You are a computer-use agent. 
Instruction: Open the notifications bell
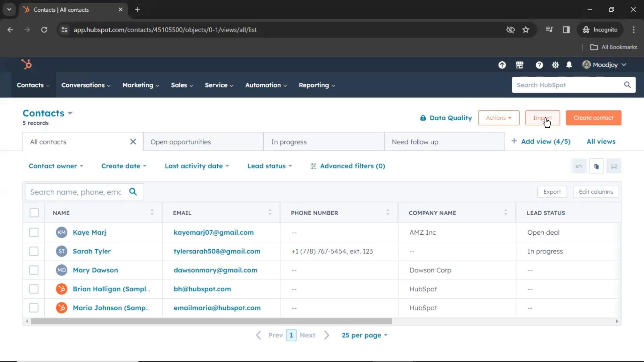click(569, 65)
